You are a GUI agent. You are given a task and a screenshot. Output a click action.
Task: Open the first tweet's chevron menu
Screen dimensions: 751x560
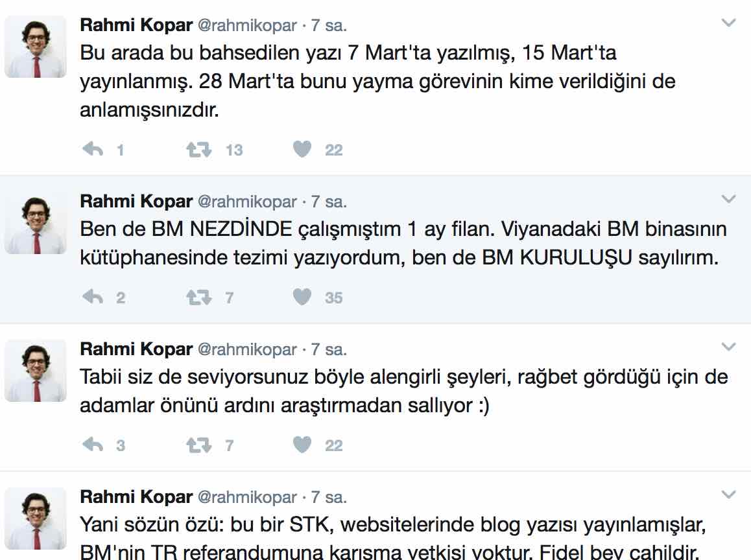point(728,23)
